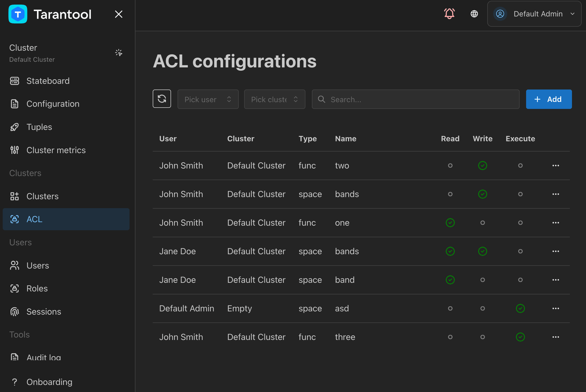Open row actions for John Smith bands
586x392 pixels.
pyautogui.click(x=556, y=194)
